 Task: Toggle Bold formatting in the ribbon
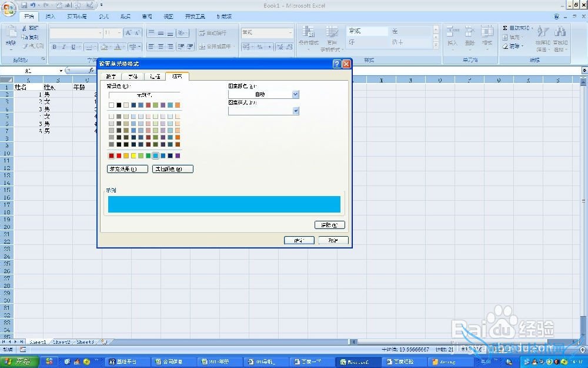tap(55, 47)
